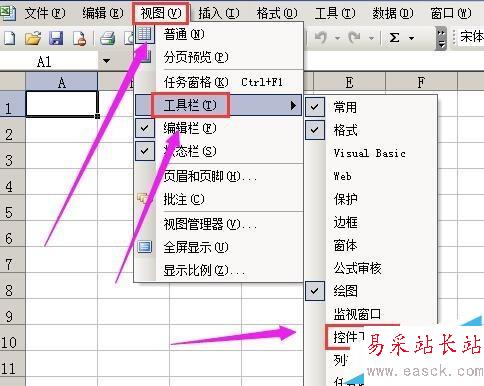Toggle the 格式 formatting toolbar
The image size is (484, 386).
pos(371,130)
